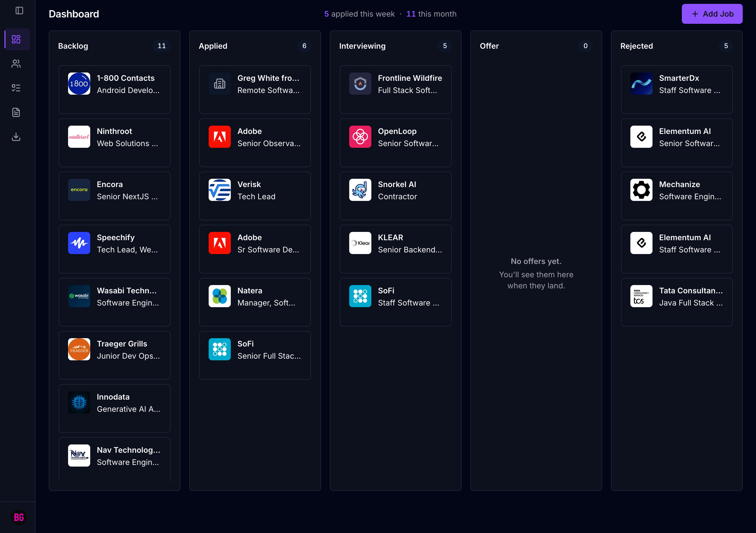The width and height of the screenshot is (756, 533).
Task: Click the Backlog count badge 11
Action: click(162, 46)
